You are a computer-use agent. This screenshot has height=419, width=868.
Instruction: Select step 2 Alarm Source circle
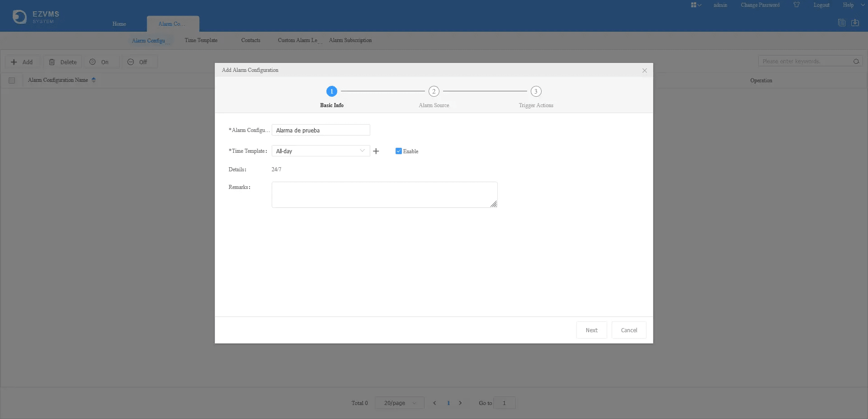click(x=434, y=91)
